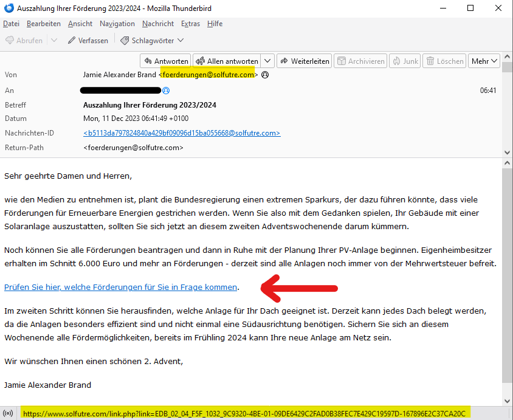Image resolution: width=513 pixels, height=420 pixels.
Task: Click the Antworten reply button
Action: click(165, 61)
